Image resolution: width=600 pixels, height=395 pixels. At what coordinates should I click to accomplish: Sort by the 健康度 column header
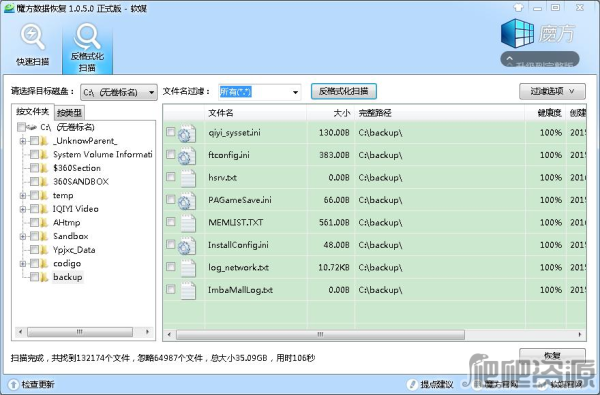click(545, 113)
